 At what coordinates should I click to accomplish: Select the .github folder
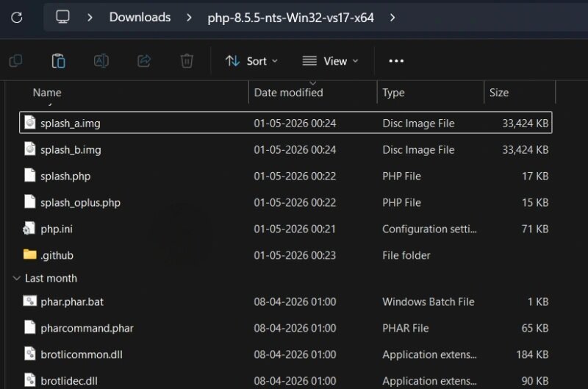coord(285,255)
